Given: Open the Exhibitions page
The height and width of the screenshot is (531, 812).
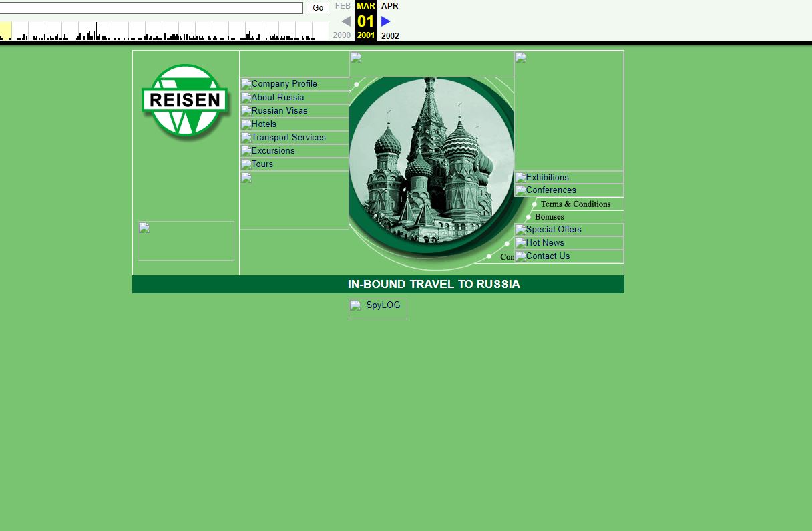Looking at the screenshot, I should 547,178.
